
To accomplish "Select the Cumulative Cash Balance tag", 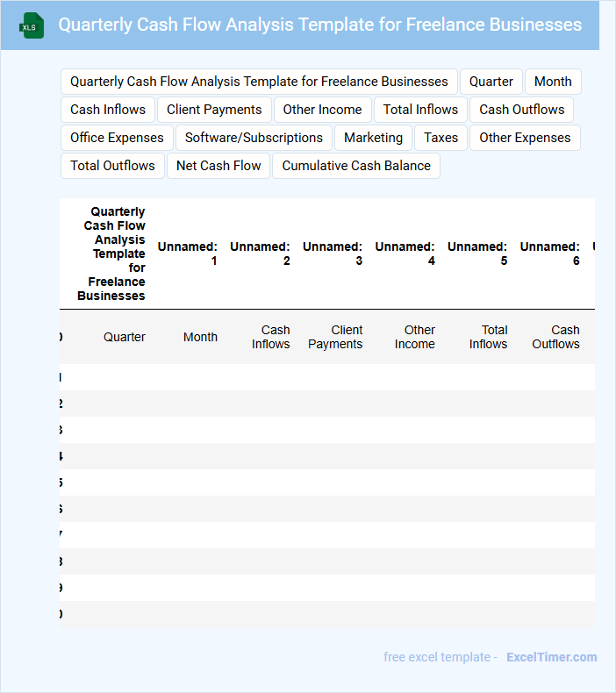I will [x=356, y=166].
